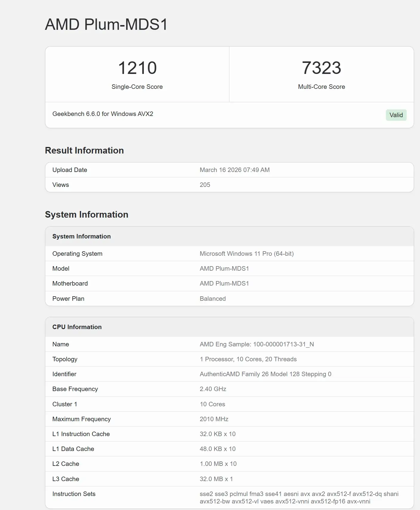
Task: Select the '48.0 KB x 10' cache value
Action: click(x=218, y=449)
